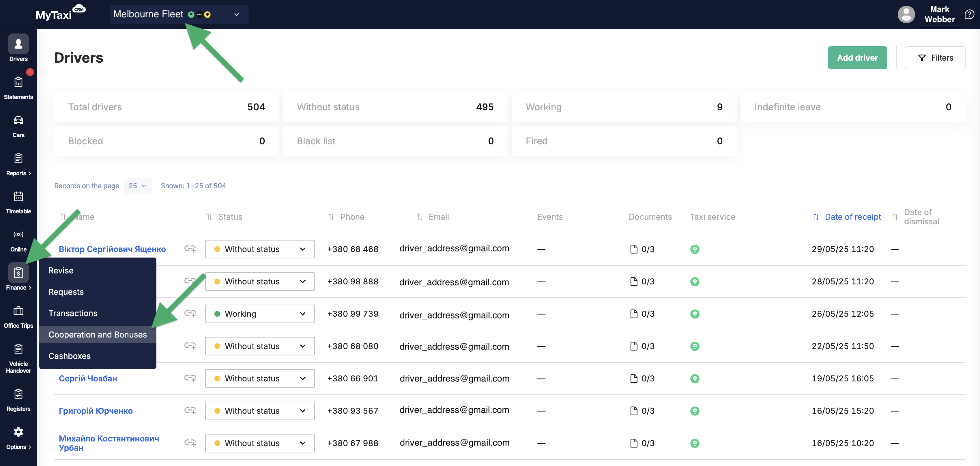Screen dimensions: 980x466
Task: Open the Working status dropdown
Action: coord(260,314)
